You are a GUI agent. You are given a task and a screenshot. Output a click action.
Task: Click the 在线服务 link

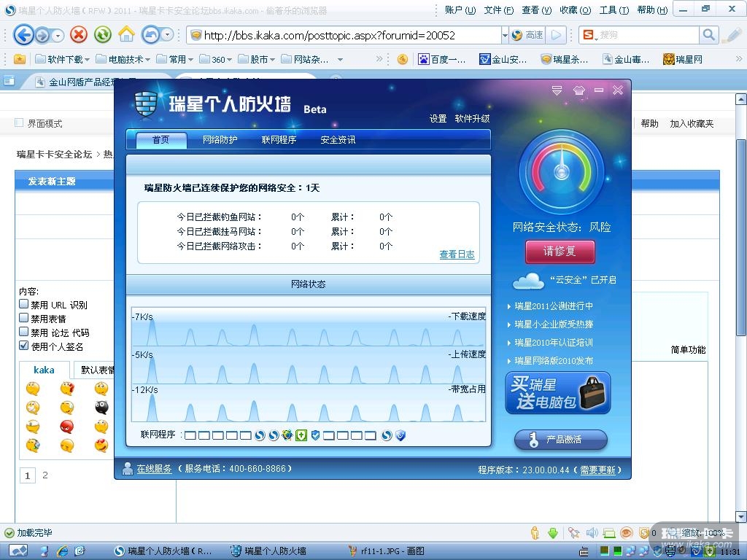(154, 469)
